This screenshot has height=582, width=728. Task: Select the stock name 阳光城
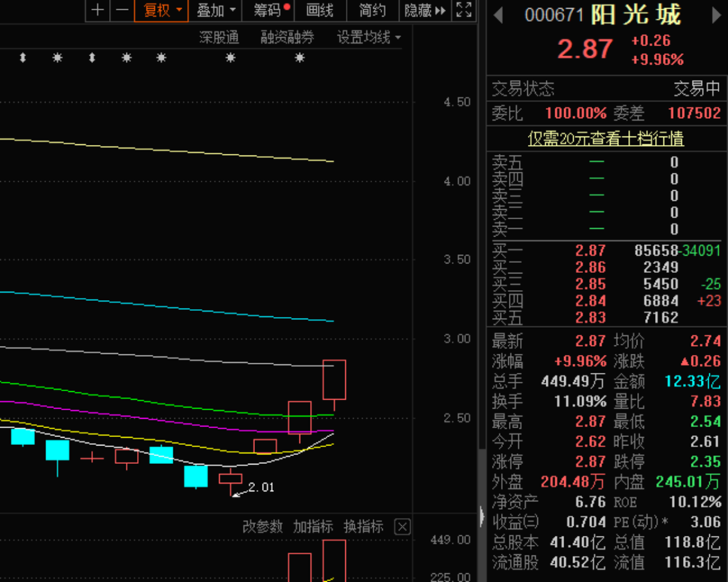[x=636, y=15]
